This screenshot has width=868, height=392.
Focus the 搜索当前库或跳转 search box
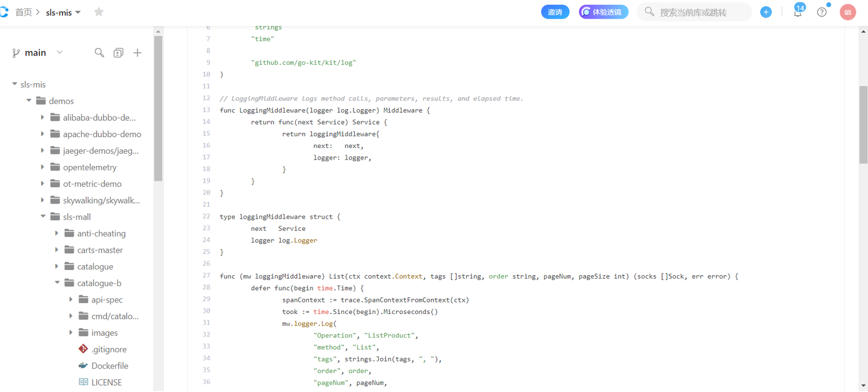click(694, 12)
